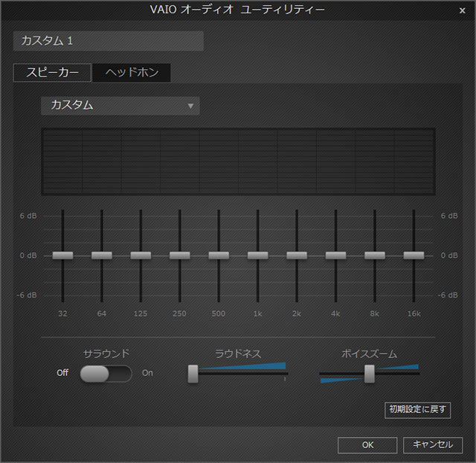Click the 1k equalizer slider handle

click(x=258, y=255)
